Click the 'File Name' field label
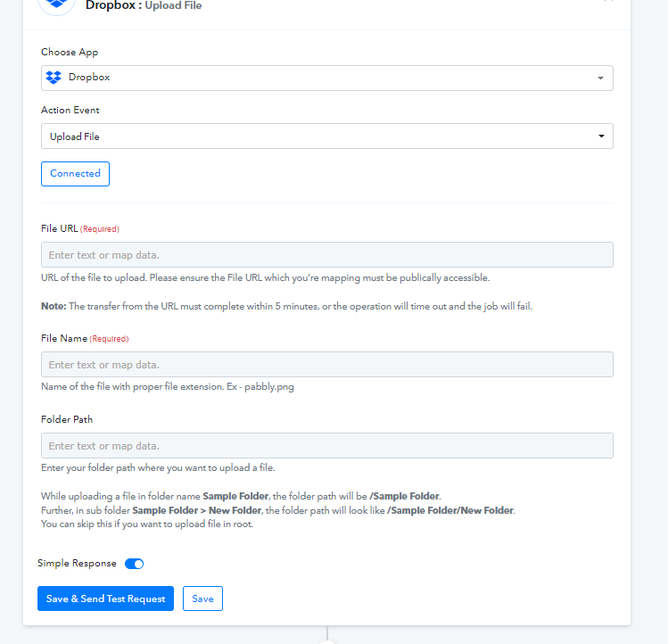The height and width of the screenshot is (644, 668). [x=64, y=338]
